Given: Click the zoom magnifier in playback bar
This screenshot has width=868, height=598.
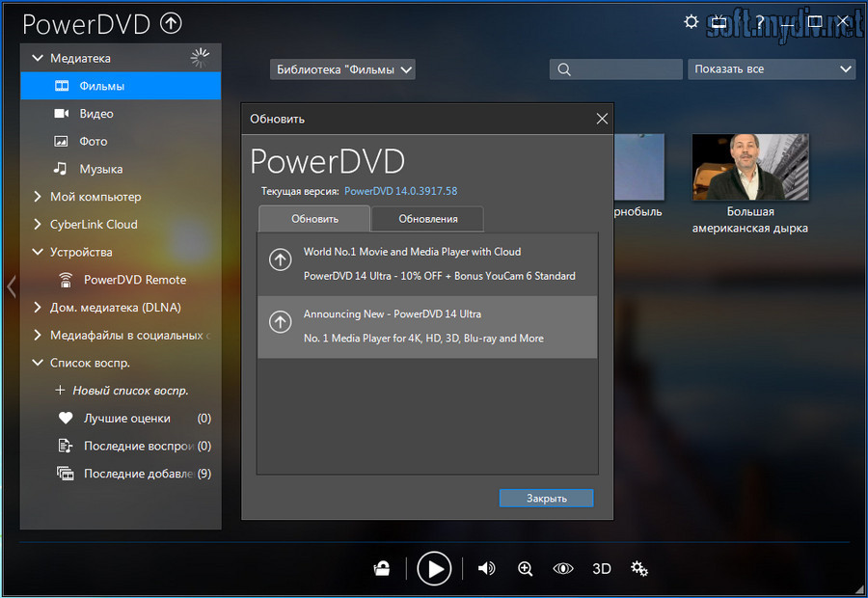Looking at the screenshot, I should tap(526, 569).
